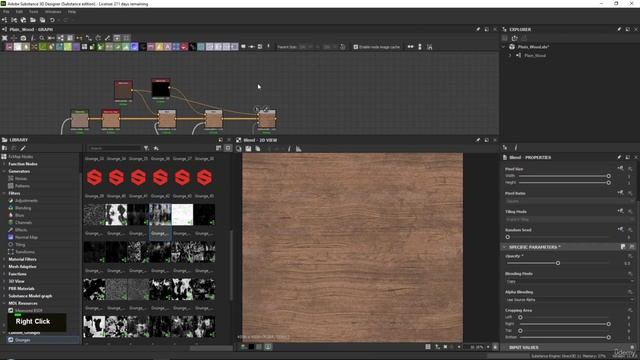Select Normal Map filter category
The image size is (640, 360).
tap(26, 238)
